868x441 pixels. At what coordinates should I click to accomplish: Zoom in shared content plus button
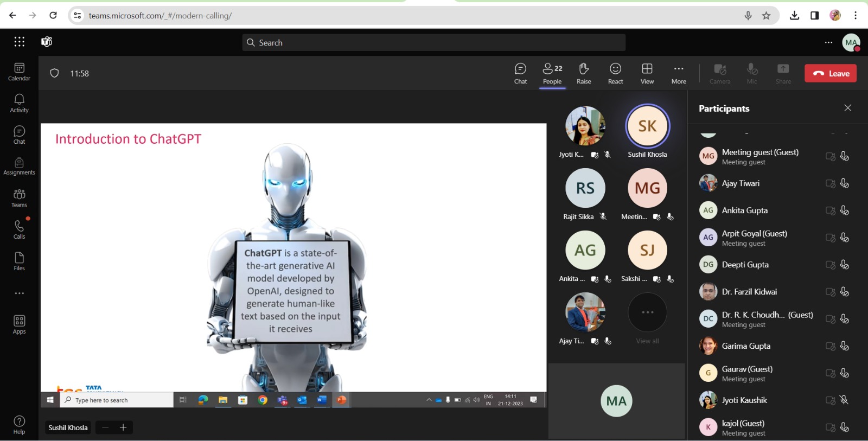[123, 427]
